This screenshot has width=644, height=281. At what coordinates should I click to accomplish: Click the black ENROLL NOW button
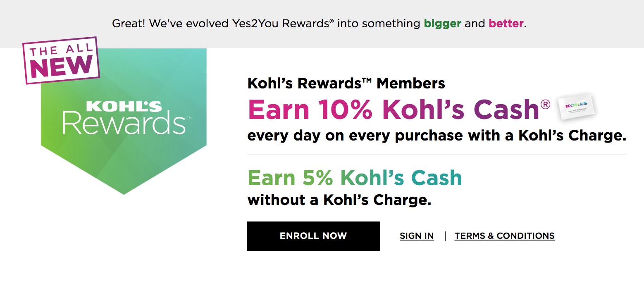313,236
